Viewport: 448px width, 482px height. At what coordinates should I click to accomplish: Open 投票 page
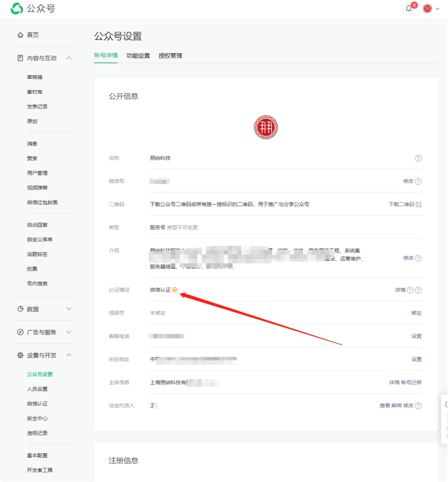coord(32,269)
